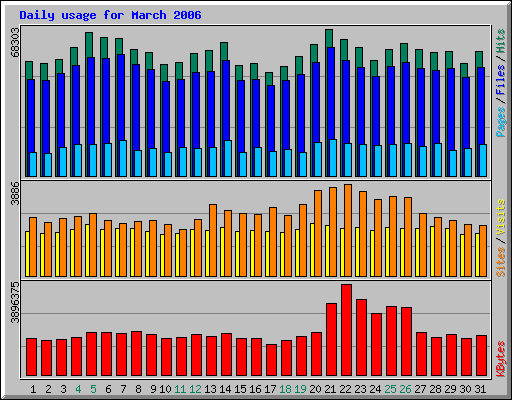Click the 68303 axis value
Viewport: 512px width, 400px height.
click(15, 43)
